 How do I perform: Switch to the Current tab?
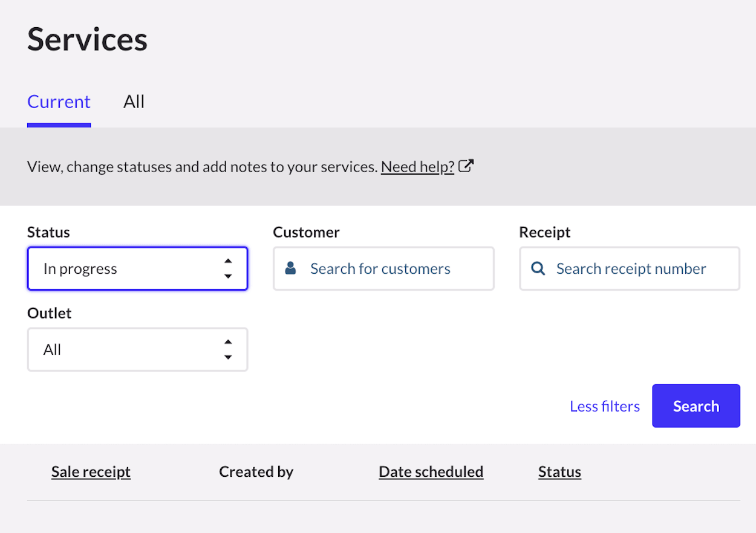point(59,102)
